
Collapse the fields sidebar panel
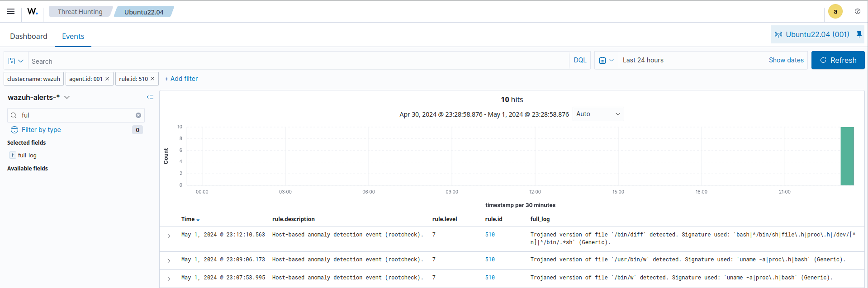(150, 97)
